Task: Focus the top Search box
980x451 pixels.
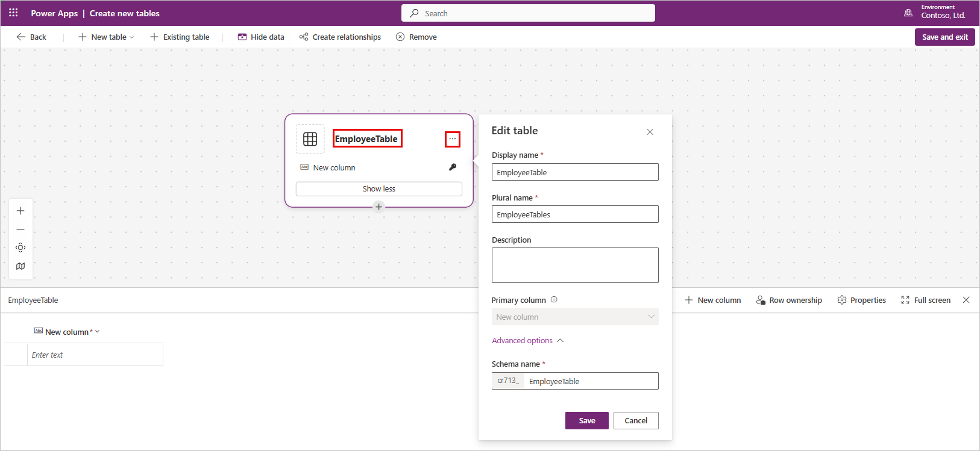Action: (x=528, y=13)
